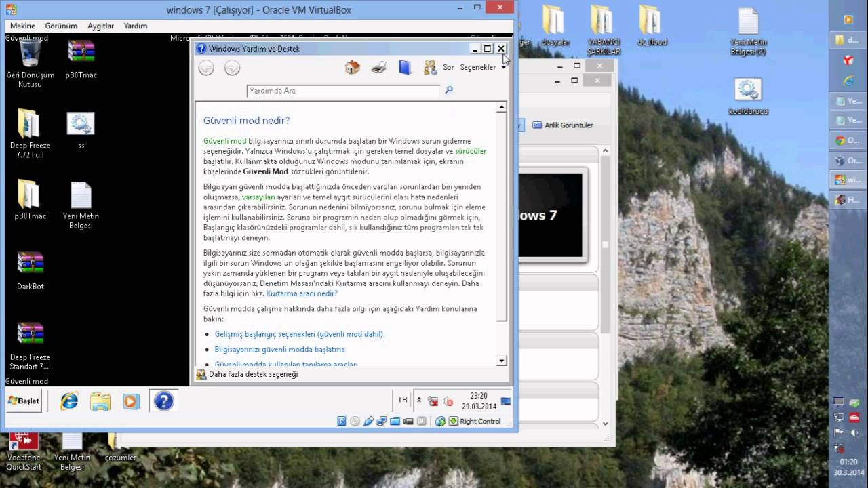
Task: Click VirtualBox video capture status icon
Action: [x=408, y=421]
